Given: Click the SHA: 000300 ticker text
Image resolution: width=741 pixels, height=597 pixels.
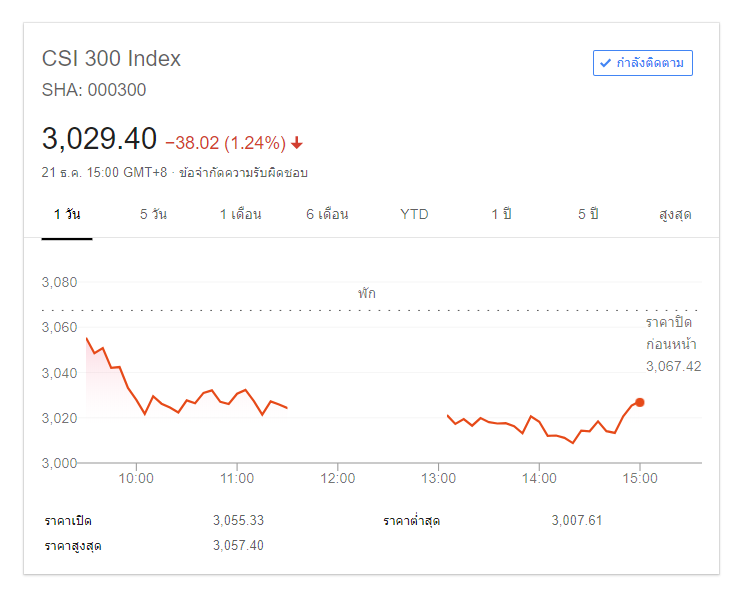Looking at the screenshot, I should (x=94, y=90).
